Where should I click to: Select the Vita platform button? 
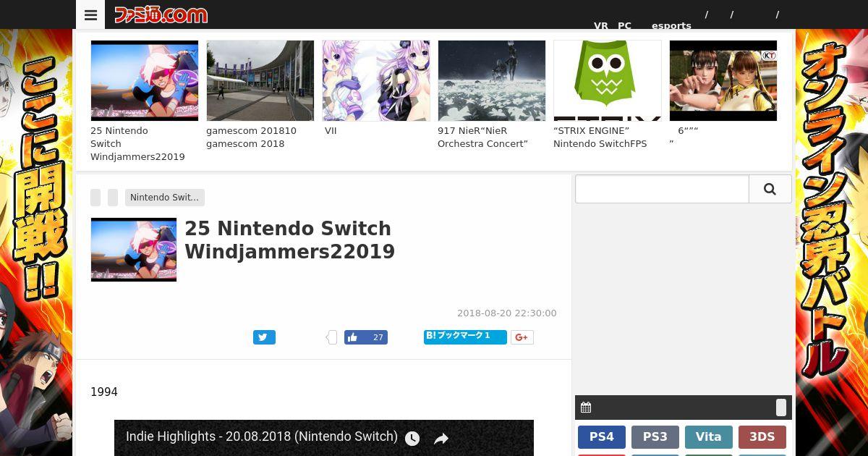709,437
